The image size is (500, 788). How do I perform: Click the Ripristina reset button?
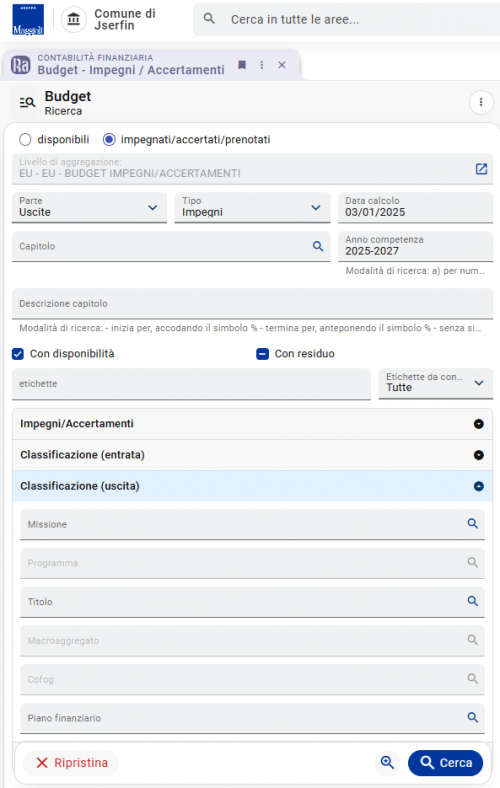71,763
